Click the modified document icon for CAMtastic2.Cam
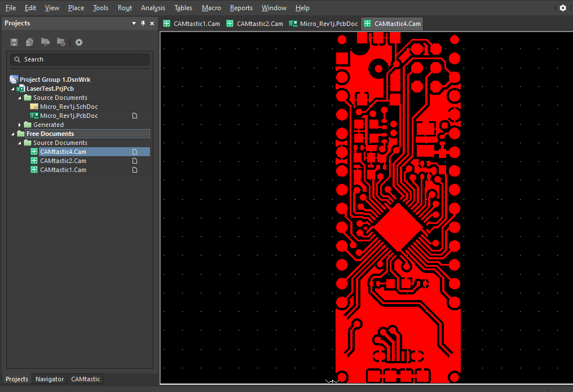Image resolution: width=573 pixels, height=392 pixels. coord(135,161)
